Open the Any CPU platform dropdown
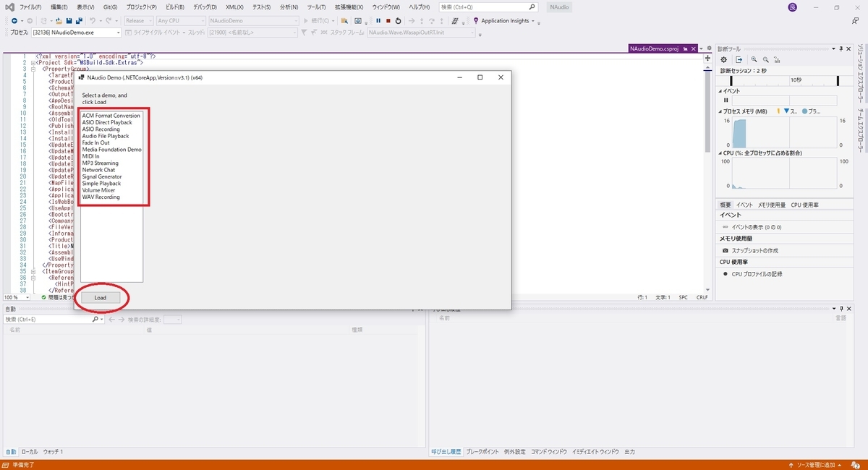Screen dimensions: 868x470 click(181, 21)
